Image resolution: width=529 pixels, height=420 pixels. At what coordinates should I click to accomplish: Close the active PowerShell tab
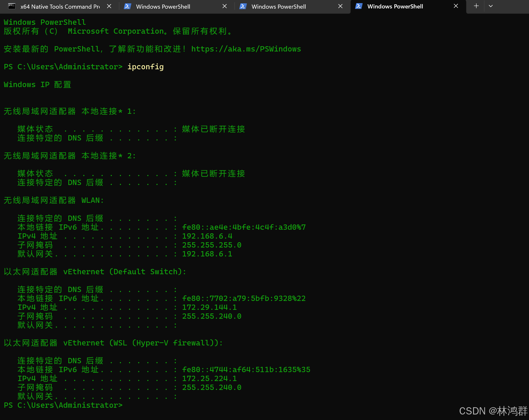(x=456, y=6)
